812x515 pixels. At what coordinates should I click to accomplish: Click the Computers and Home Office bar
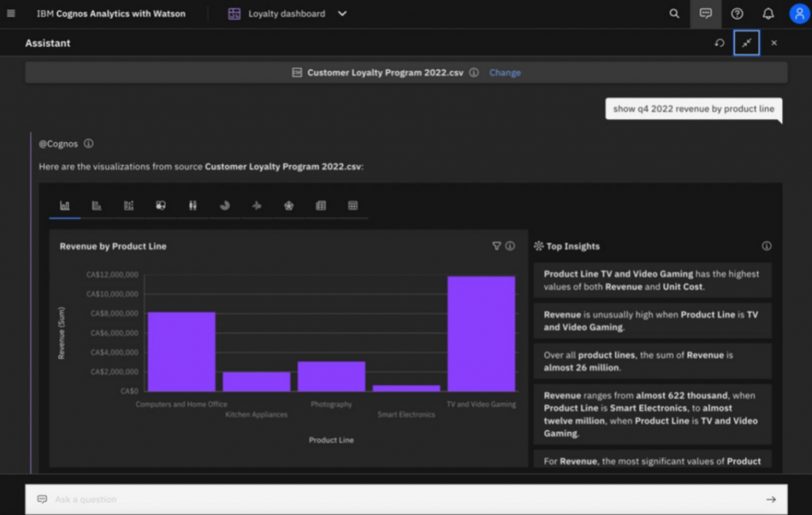click(x=182, y=352)
